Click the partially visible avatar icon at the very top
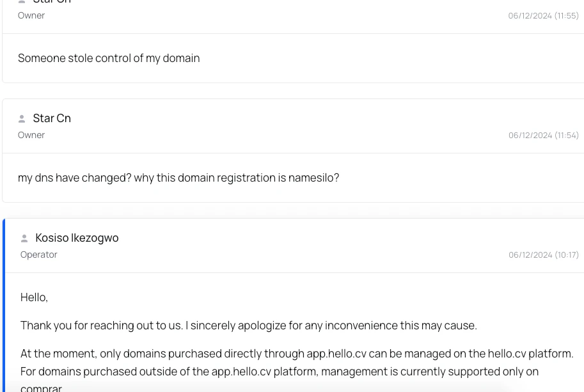Viewport: 584px width, 392px height. click(22, 2)
